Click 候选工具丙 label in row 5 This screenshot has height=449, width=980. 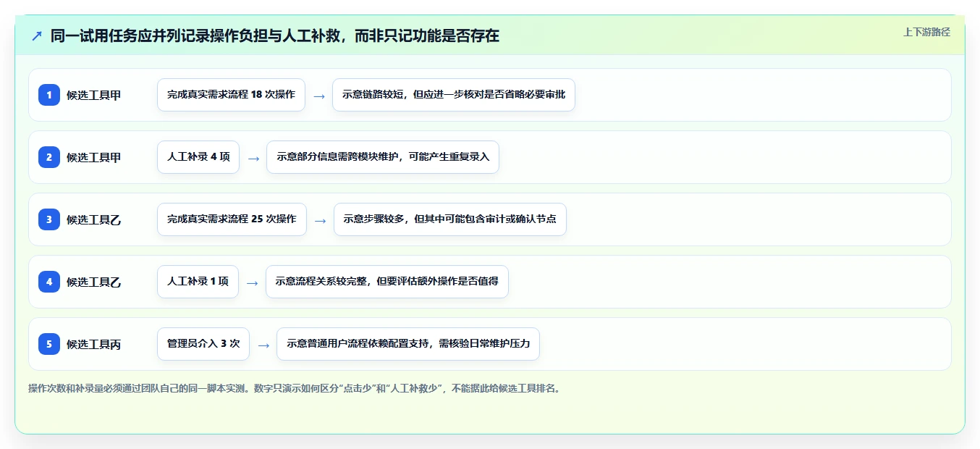pyautogui.click(x=94, y=344)
